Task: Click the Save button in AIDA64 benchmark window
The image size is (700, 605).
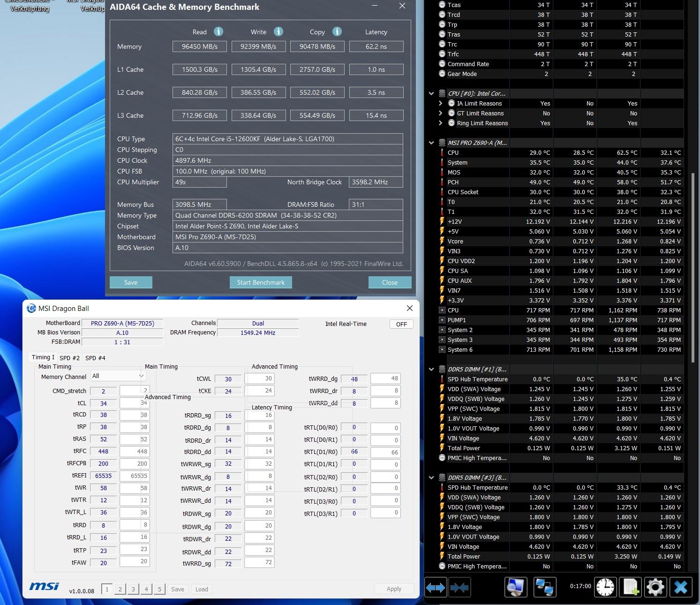Action: (131, 282)
